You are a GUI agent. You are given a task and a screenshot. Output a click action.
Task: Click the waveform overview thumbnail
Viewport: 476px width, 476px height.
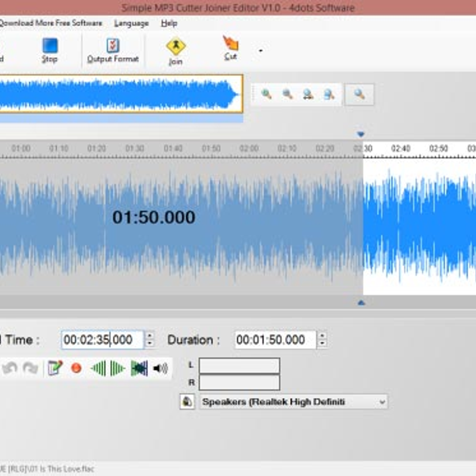coord(121,94)
